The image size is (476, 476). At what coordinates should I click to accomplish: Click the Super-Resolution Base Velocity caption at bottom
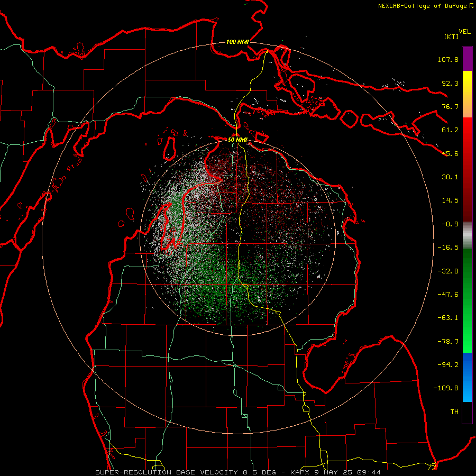tap(237, 472)
